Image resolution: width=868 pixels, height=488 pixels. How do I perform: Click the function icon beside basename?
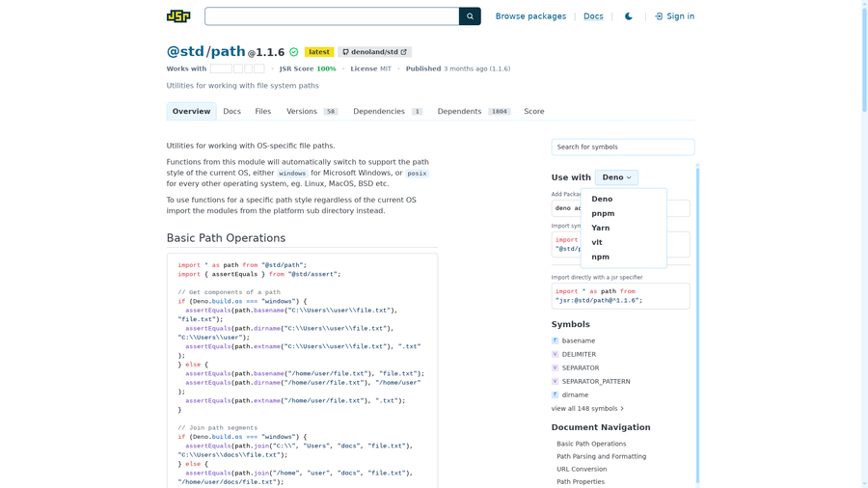555,340
